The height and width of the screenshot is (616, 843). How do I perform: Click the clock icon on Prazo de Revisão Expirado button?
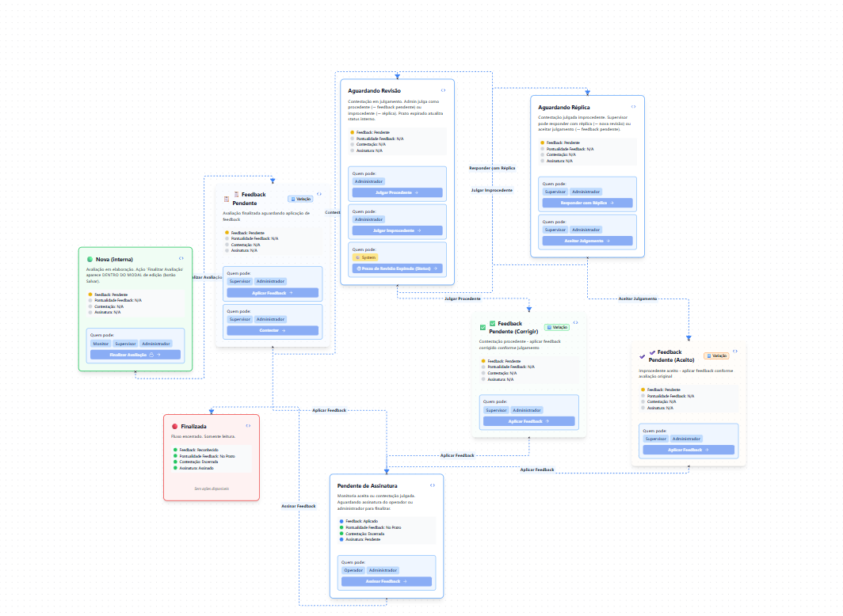pos(359,268)
